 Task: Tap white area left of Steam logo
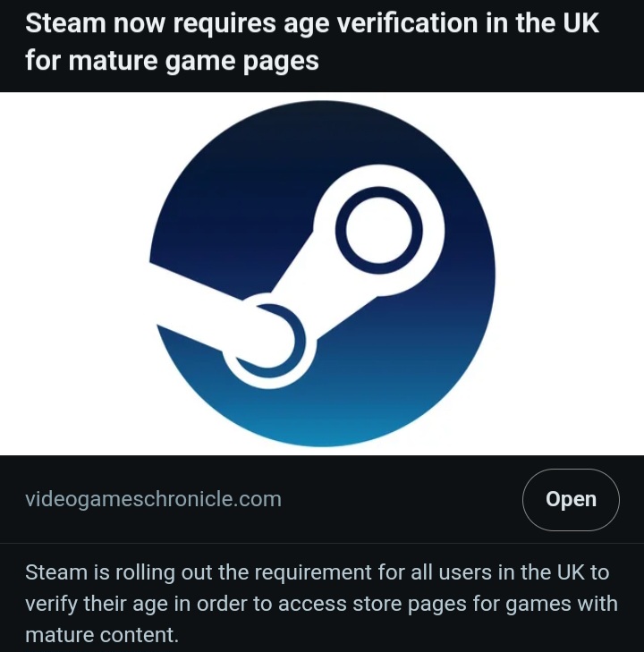tap(74, 274)
